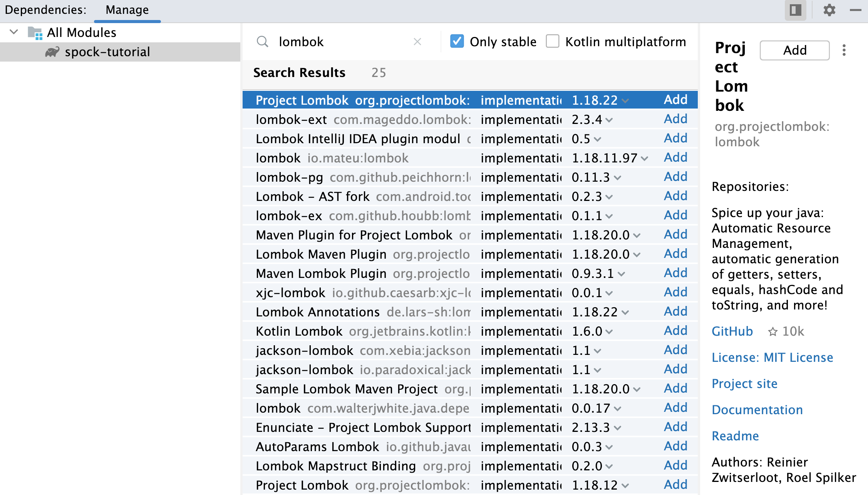This screenshot has height=495, width=868.
Task: Add the Kotlin Lombok dependency
Action: click(675, 331)
